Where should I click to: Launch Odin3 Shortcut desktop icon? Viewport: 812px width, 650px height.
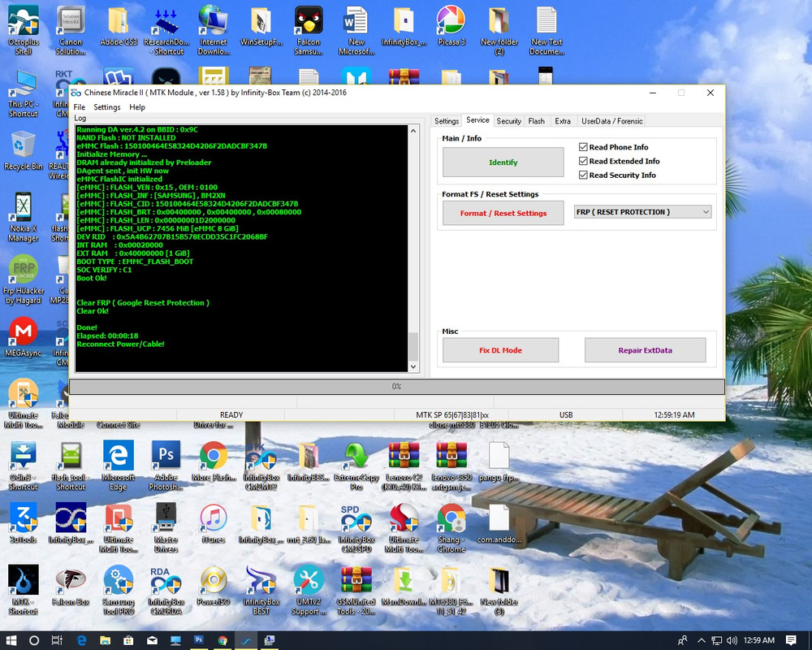[24, 466]
